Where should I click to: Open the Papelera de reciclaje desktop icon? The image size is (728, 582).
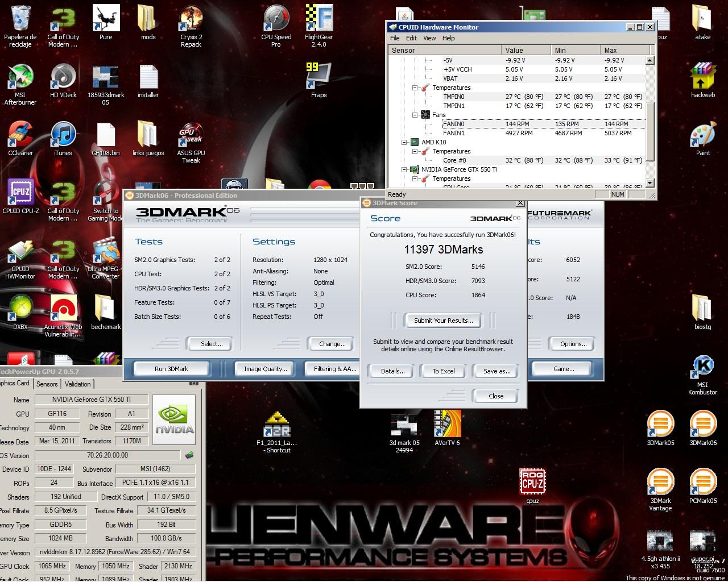coord(20,26)
